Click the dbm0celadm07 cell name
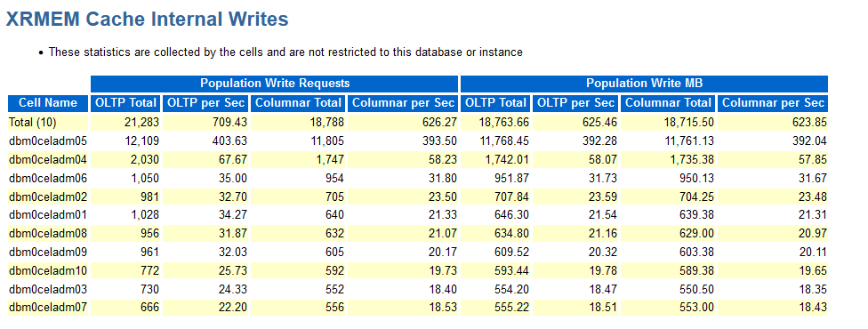The image size is (868, 329). [x=48, y=308]
